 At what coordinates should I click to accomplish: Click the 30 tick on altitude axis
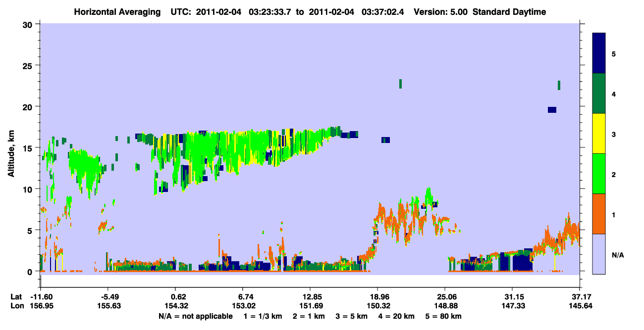29,24
